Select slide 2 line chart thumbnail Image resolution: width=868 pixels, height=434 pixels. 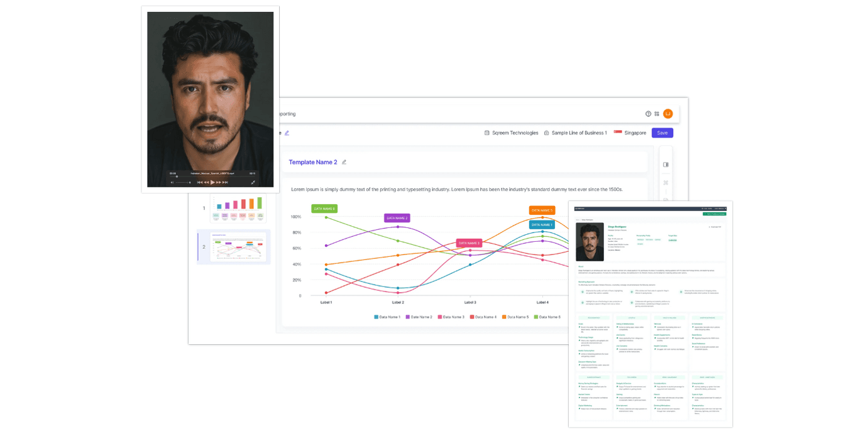coord(238,247)
